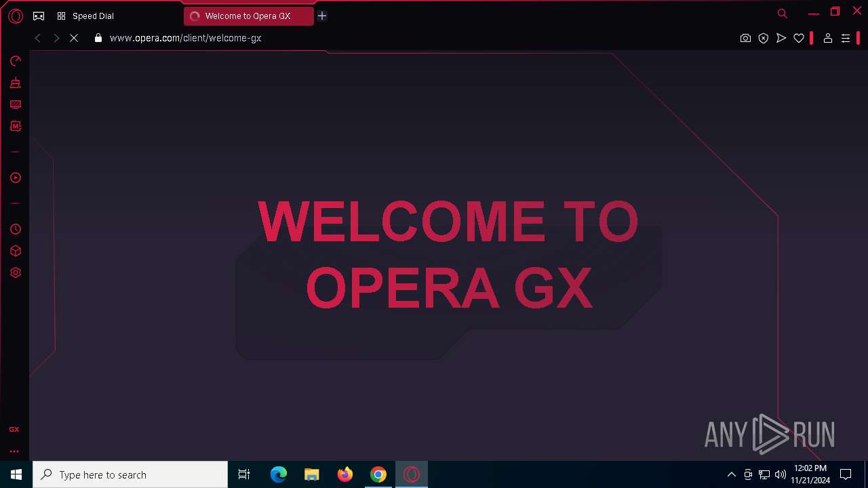The height and width of the screenshot is (488, 868).
Task: Open ad blocker shield settings
Action: (x=764, y=39)
